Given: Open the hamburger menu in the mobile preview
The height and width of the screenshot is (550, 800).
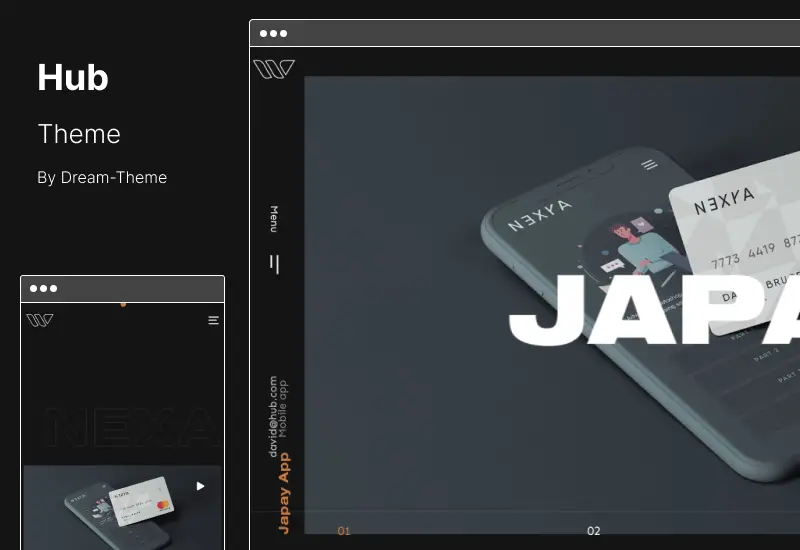Looking at the screenshot, I should click(x=214, y=320).
